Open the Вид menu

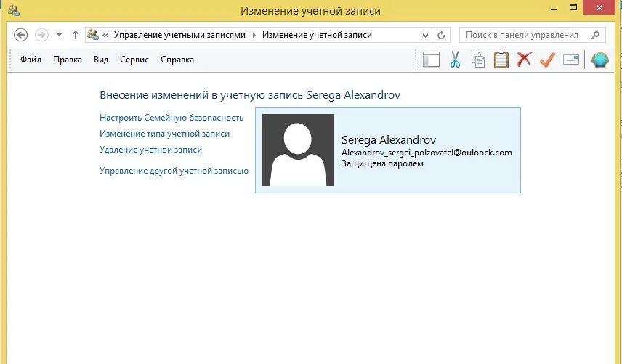(x=101, y=60)
